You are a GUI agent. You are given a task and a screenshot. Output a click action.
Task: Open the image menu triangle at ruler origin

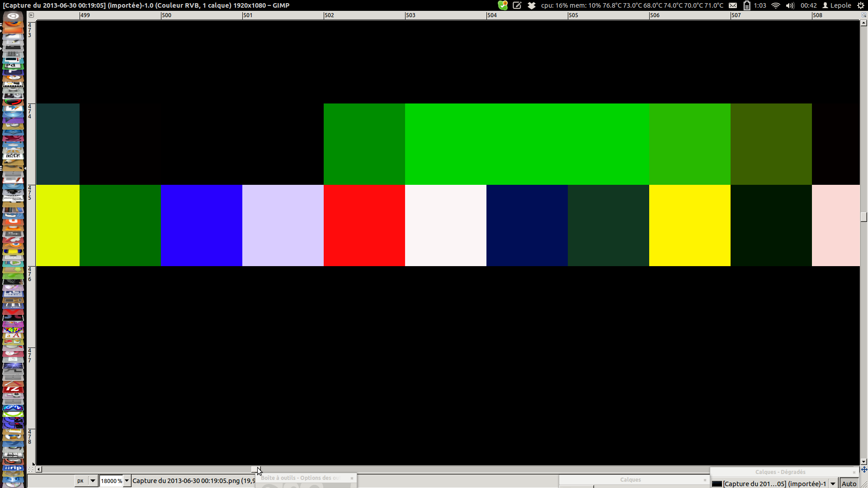click(31, 15)
